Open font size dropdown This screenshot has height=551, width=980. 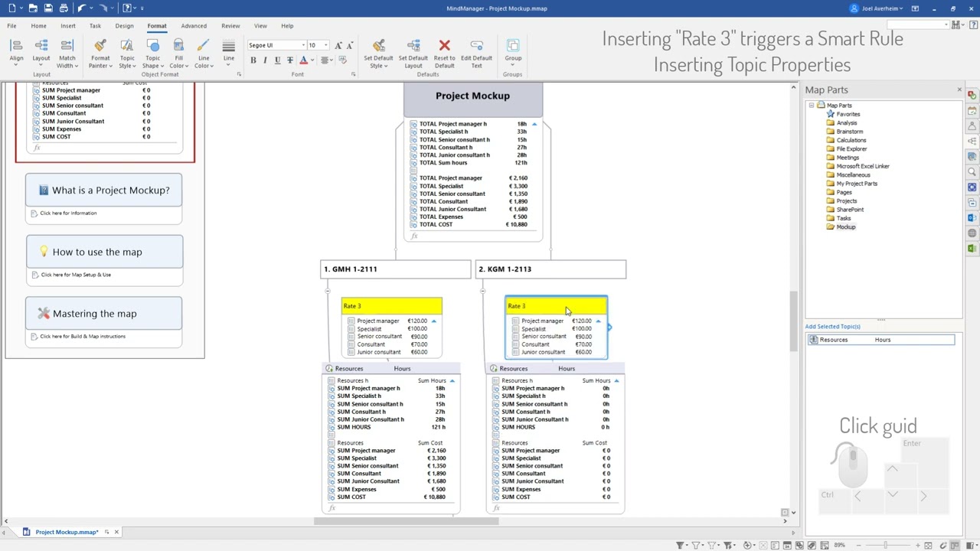tap(325, 45)
